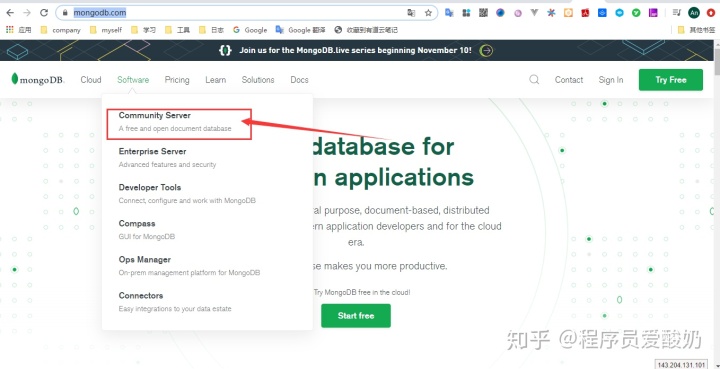
Task: Open the 日志 bookmarks folder
Action: pyautogui.click(x=212, y=30)
